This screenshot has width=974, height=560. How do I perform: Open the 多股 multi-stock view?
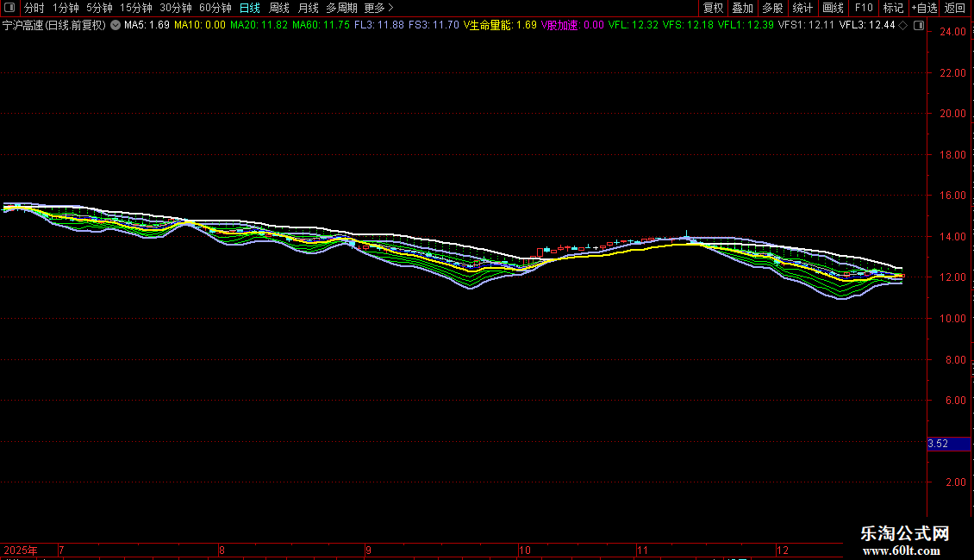(x=772, y=8)
